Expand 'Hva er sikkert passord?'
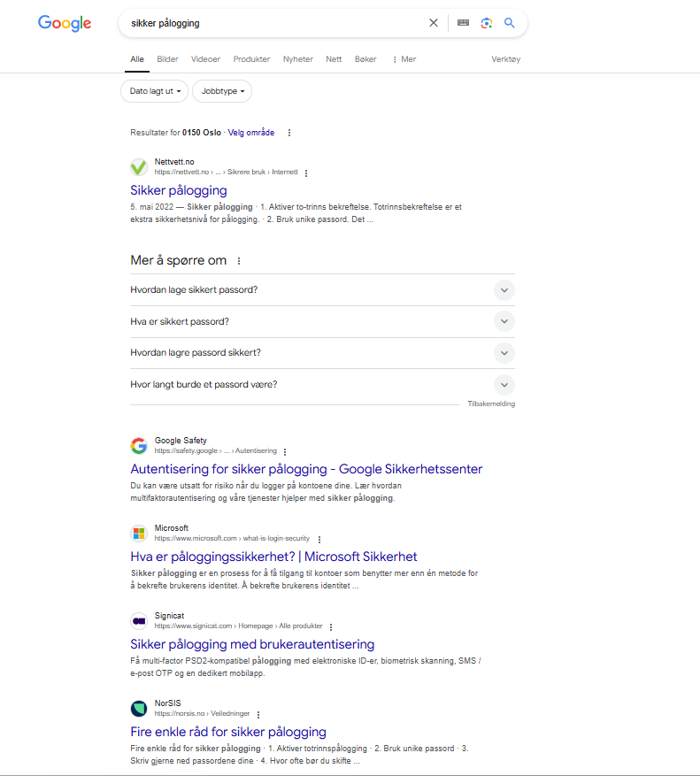The image size is (700, 776). click(x=322, y=322)
